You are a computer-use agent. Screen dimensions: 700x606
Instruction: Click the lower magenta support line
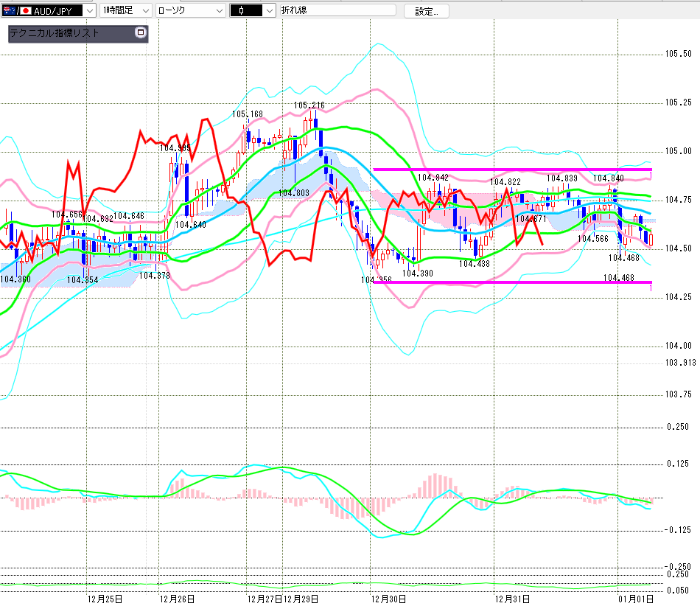[516, 282]
